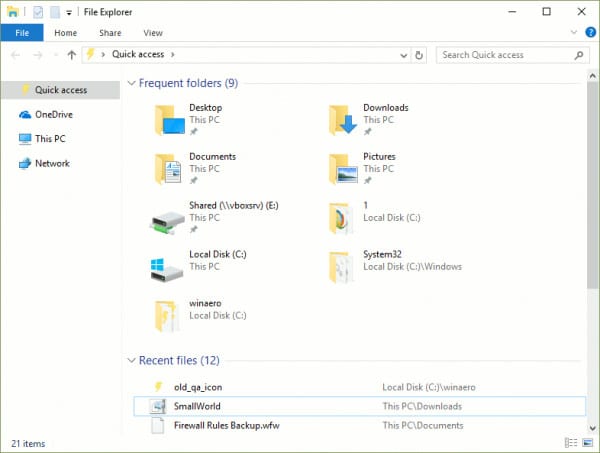Click the Refresh button in address bar
Image resolution: width=600 pixels, height=453 pixels.
pos(419,55)
